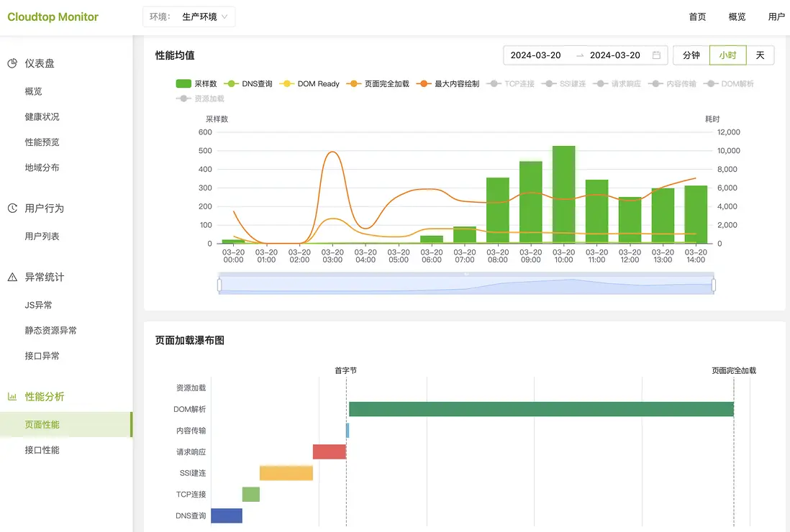
Task: Enable the TCP连接 legend series
Action: 511,84
